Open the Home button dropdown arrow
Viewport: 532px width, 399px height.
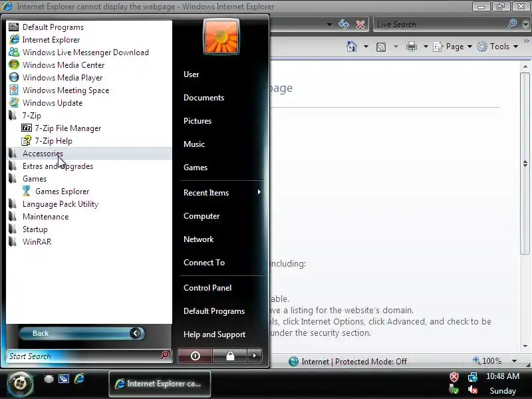tap(366, 47)
